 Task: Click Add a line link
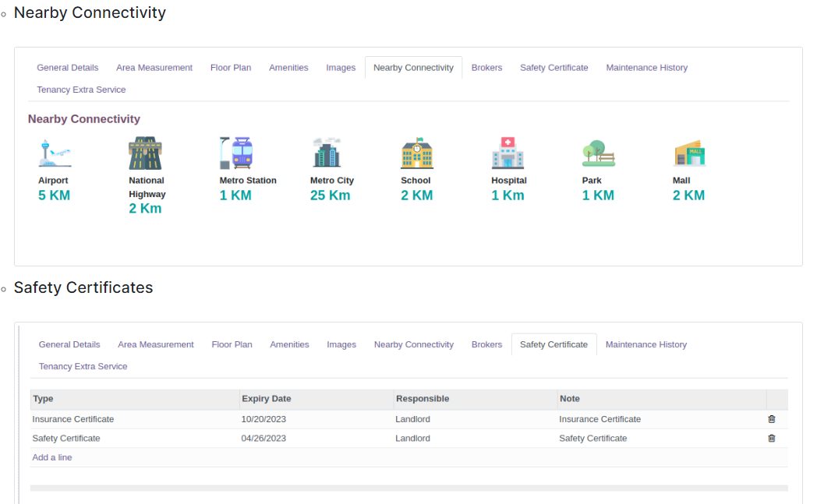click(52, 457)
